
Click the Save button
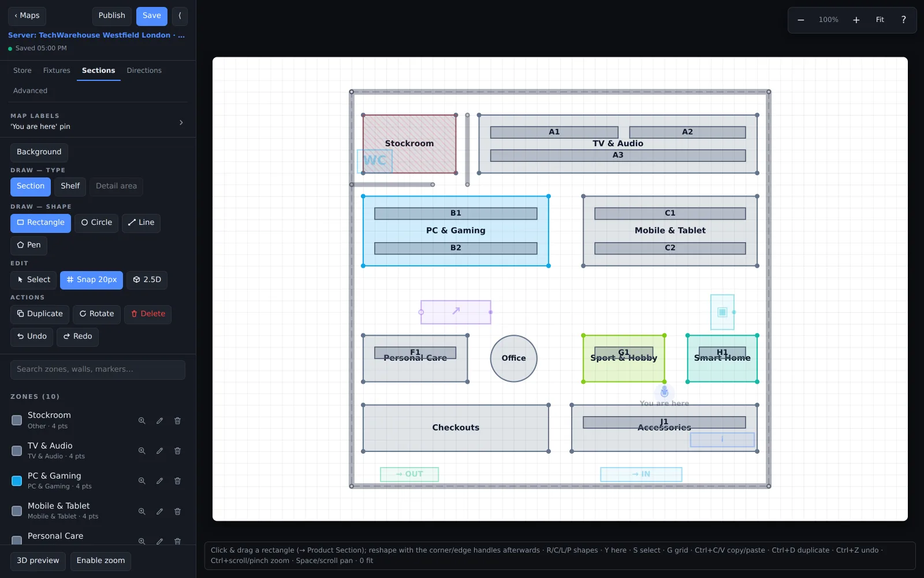click(152, 16)
